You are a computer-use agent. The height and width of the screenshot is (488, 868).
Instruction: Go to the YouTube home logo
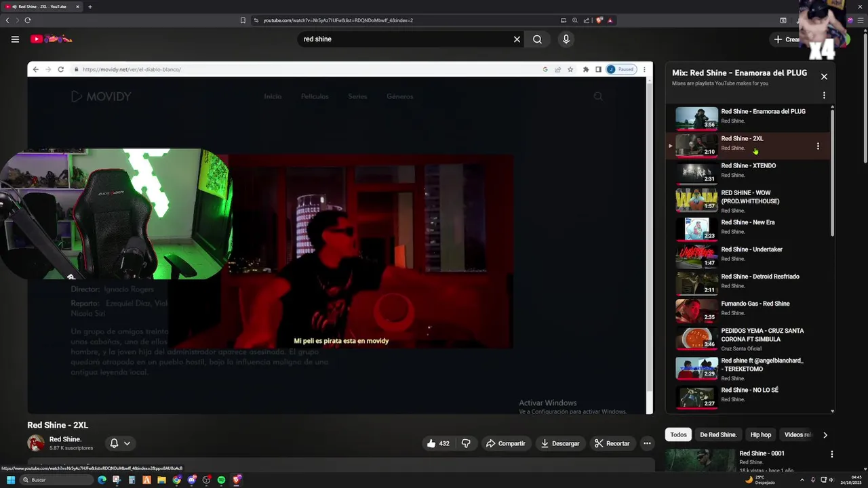point(52,39)
